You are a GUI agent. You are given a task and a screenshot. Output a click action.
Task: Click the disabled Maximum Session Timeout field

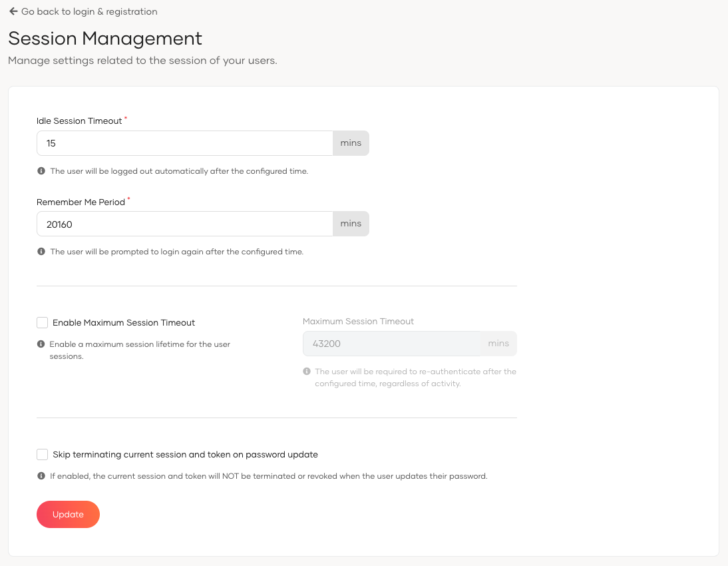coord(391,344)
